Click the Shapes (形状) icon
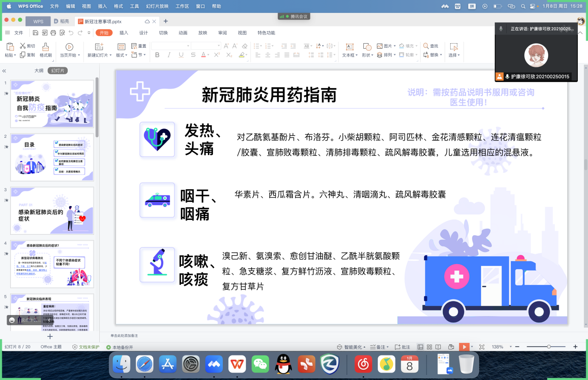The image size is (588, 380). coord(367,46)
